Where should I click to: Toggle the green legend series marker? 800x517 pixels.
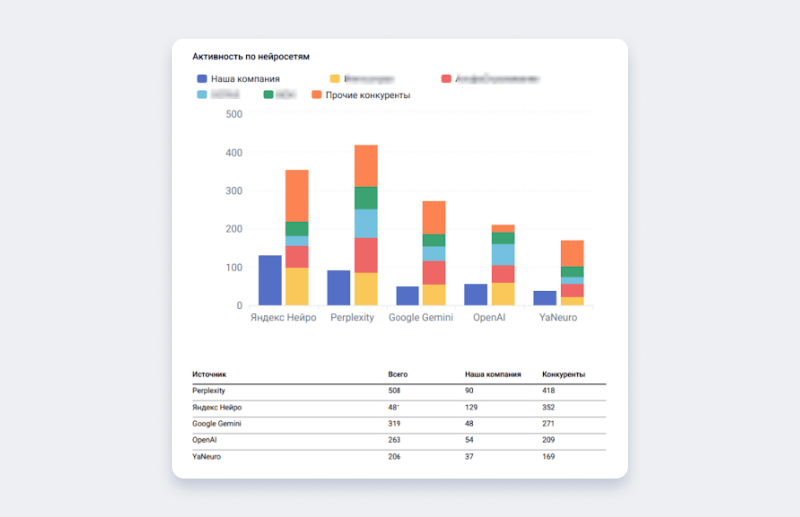click(x=268, y=95)
